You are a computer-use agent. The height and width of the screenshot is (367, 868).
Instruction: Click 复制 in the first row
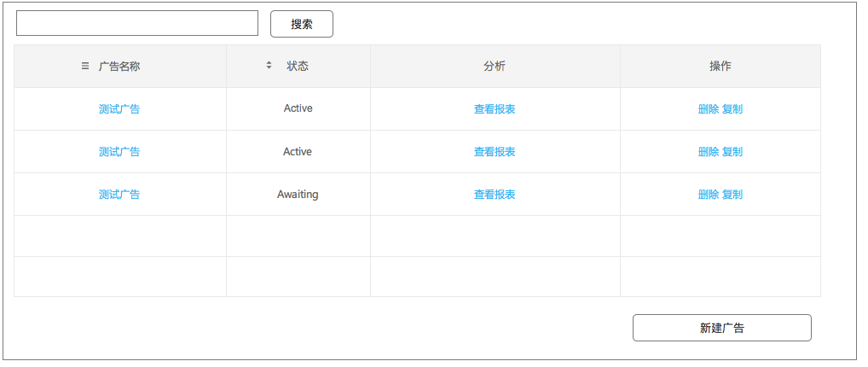(x=732, y=109)
